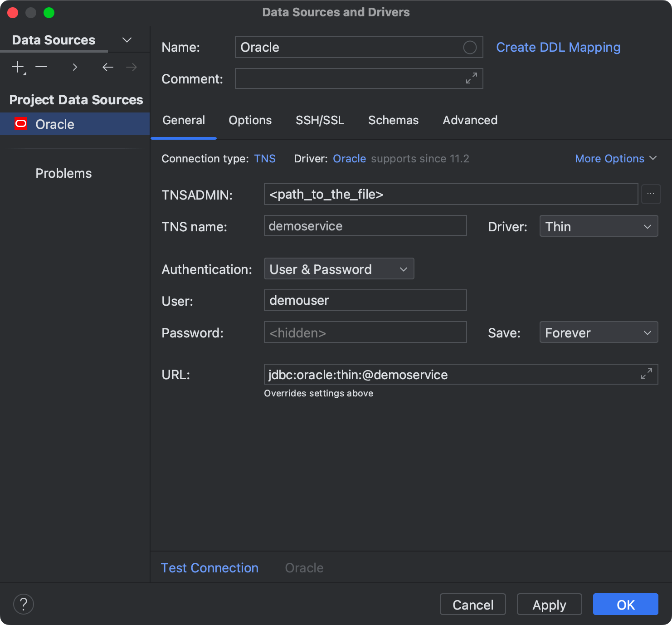Click the User field containing demouser

pyautogui.click(x=365, y=300)
